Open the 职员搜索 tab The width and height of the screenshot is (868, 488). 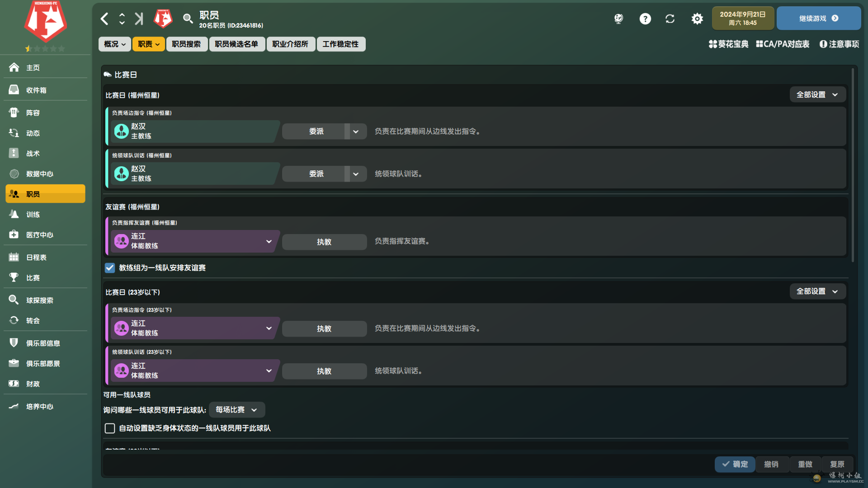click(186, 44)
